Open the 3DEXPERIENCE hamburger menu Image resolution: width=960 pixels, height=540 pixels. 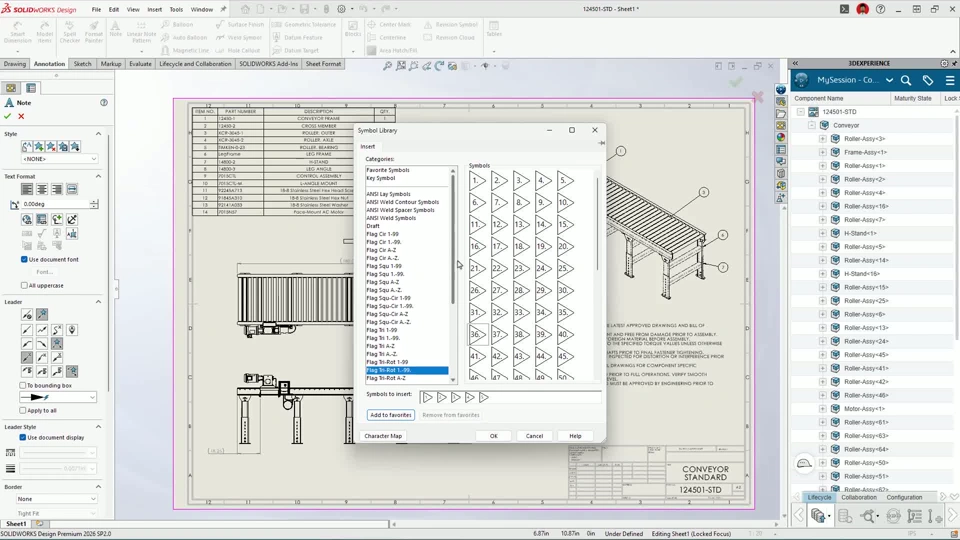point(950,80)
